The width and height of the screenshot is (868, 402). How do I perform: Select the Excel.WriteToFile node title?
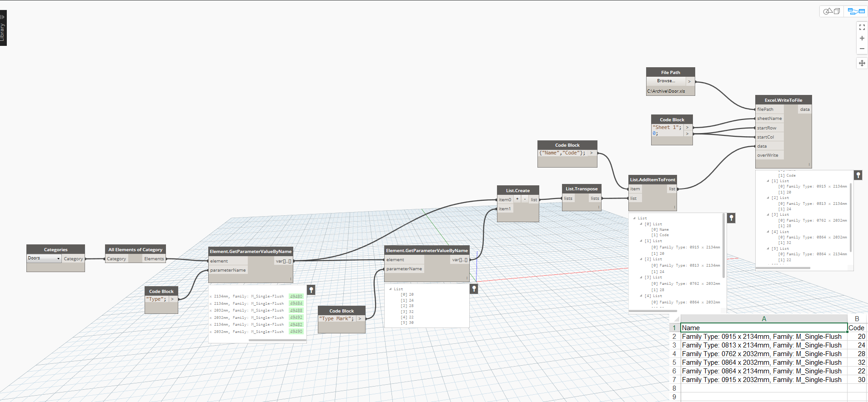click(x=783, y=100)
